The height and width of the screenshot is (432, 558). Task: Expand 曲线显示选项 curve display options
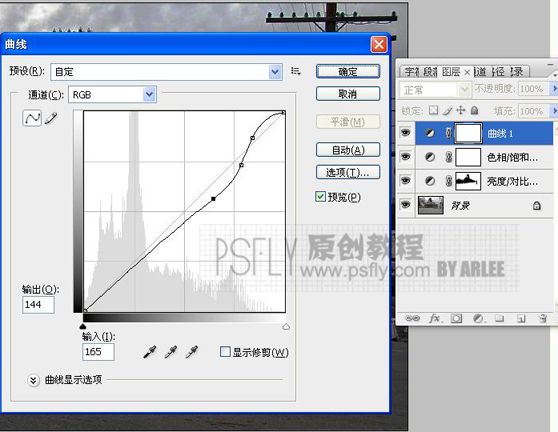pyautogui.click(x=33, y=380)
